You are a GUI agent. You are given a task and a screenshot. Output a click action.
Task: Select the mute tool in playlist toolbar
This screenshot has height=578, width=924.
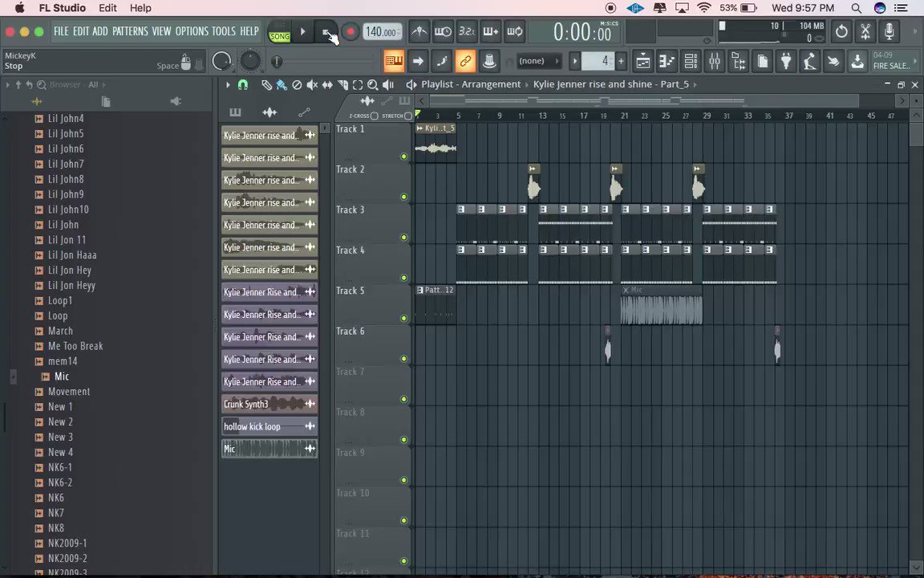pyautogui.click(x=312, y=85)
